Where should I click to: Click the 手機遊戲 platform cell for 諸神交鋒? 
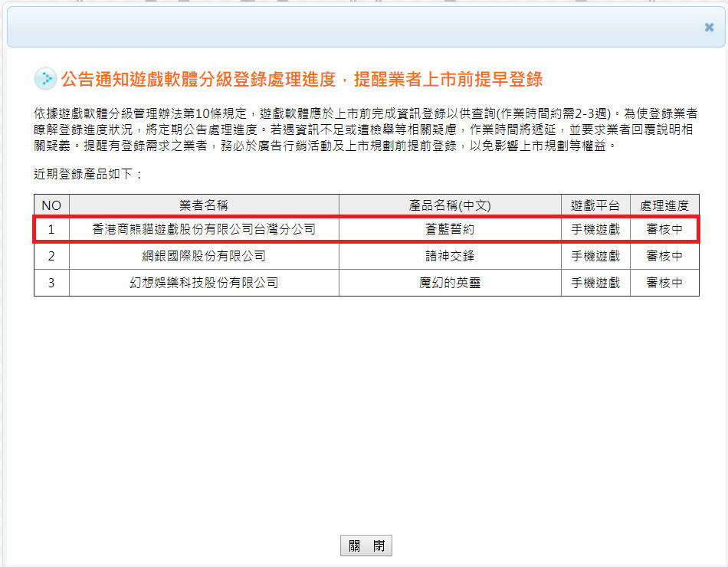pyautogui.click(x=595, y=256)
